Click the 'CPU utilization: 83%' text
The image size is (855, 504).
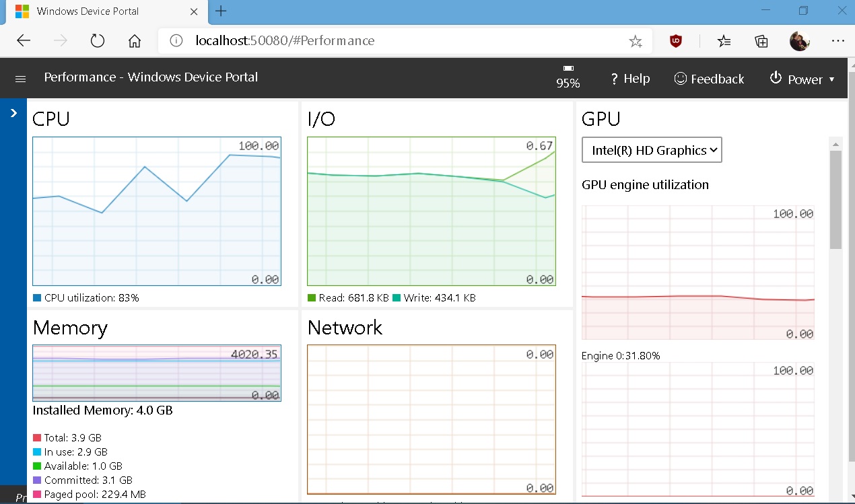92,297
